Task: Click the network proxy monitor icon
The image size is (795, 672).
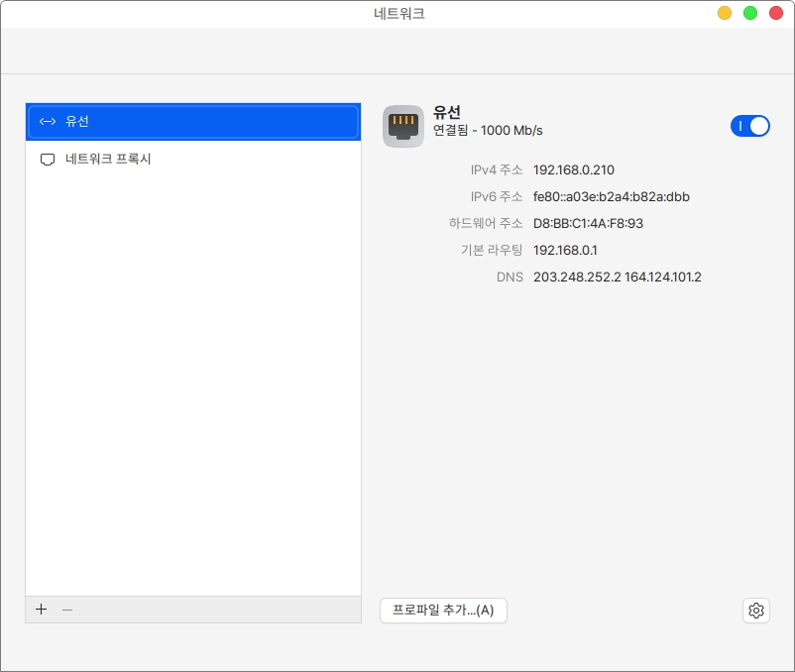Action: click(x=47, y=160)
